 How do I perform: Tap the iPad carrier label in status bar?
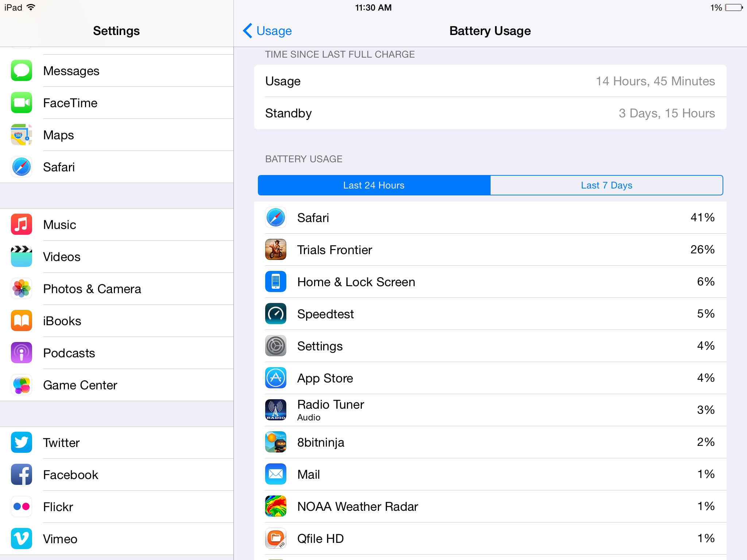pos(13,8)
